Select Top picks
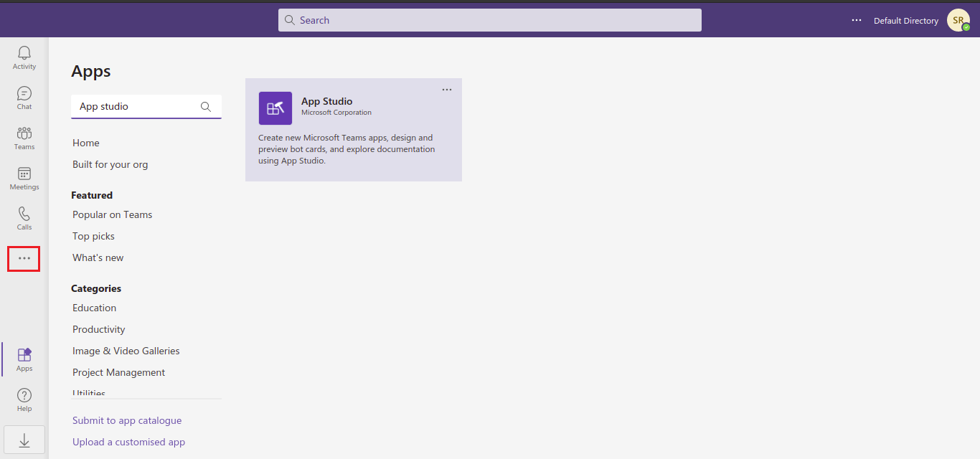980x459 pixels. (x=93, y=236)
